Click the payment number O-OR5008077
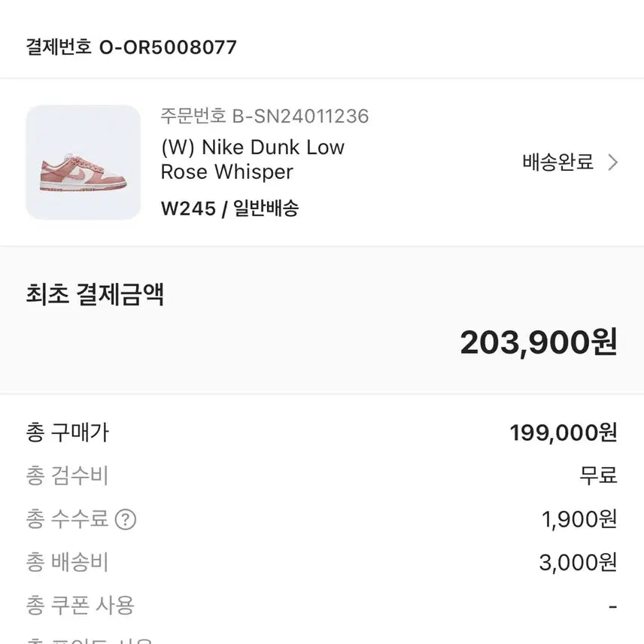The height and width of the screenshot is (644, 644). coord(129,47)
